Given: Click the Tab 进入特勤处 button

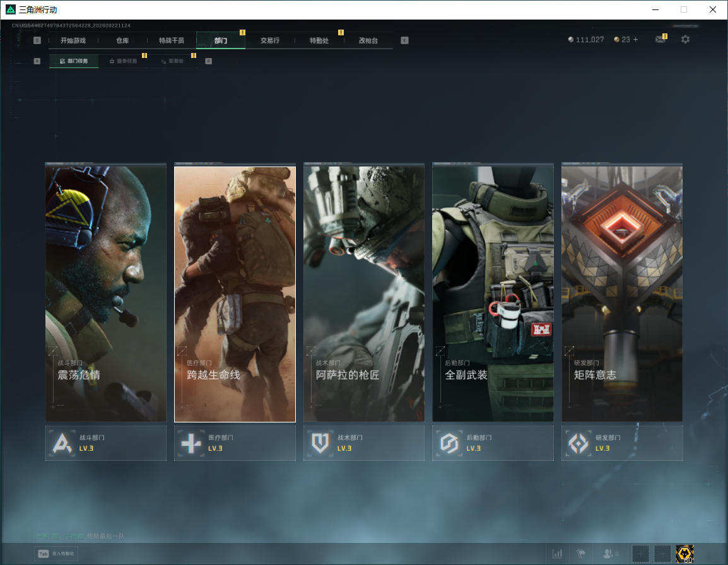Looking at the screenshot, I should click(56, 554).
